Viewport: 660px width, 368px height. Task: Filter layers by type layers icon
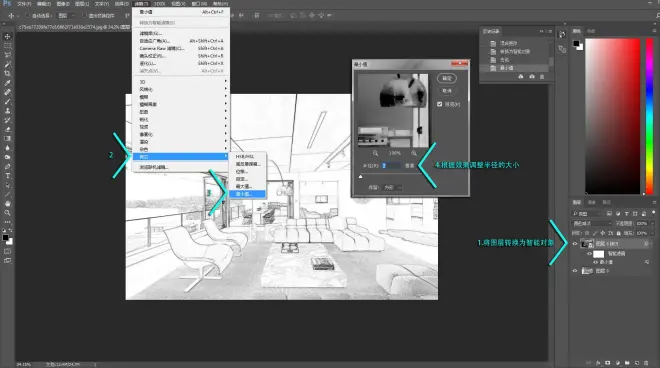pyautogui.click(x=627, y=213)
